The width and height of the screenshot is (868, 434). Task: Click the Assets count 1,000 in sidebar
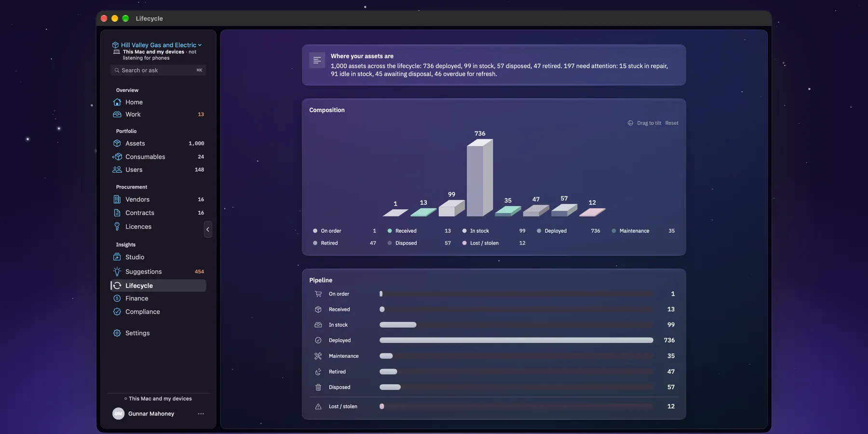pos(196,143)
